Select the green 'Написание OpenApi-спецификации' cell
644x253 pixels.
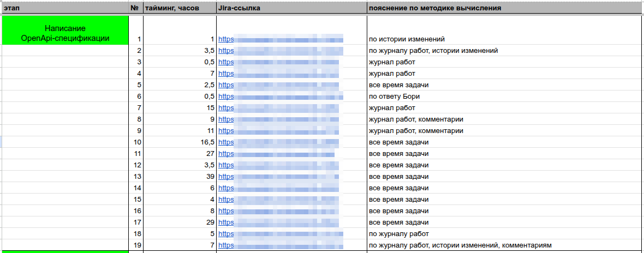(x=65, y=31)
